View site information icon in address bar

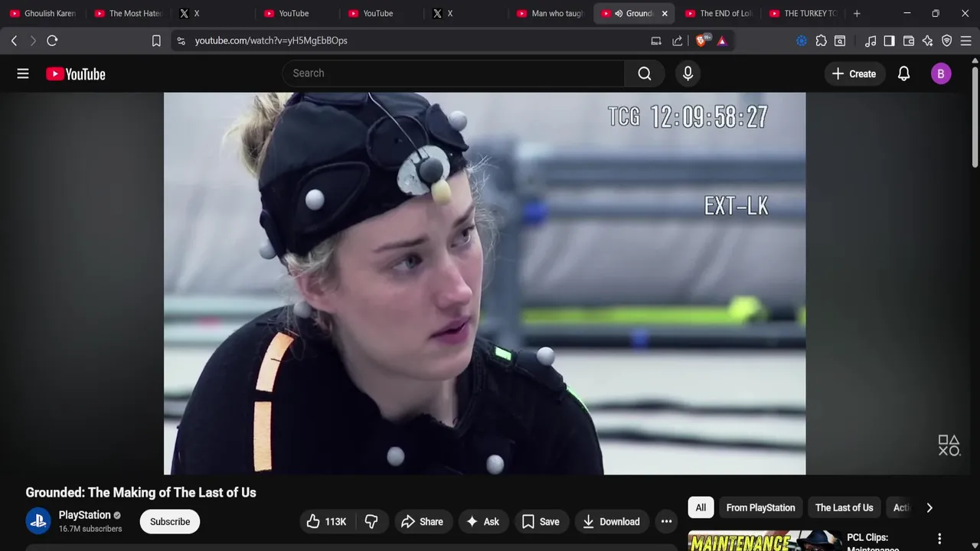tap(181, 41)
